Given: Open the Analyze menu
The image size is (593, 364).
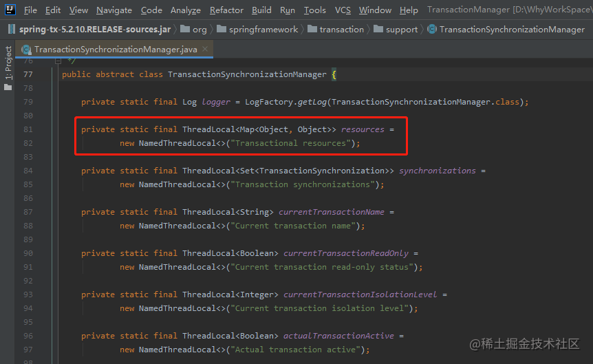Looking at the screenshot, I should point(185,10).
